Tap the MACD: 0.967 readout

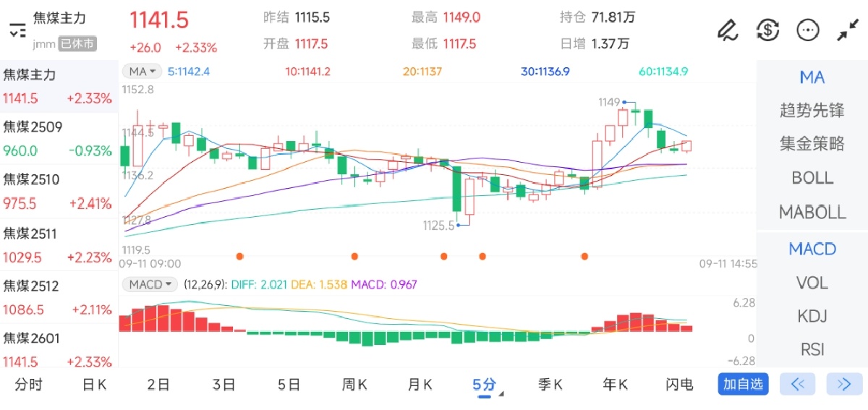[384, 285]
